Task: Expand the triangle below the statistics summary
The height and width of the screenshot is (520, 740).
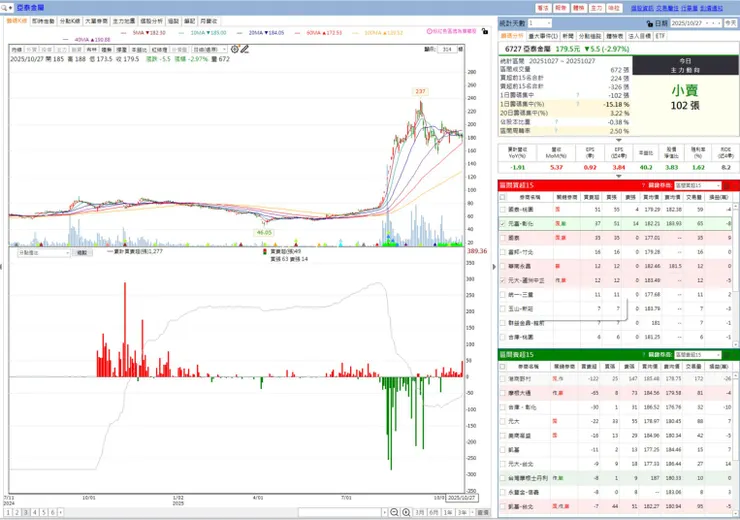Action: pos(619,140)
